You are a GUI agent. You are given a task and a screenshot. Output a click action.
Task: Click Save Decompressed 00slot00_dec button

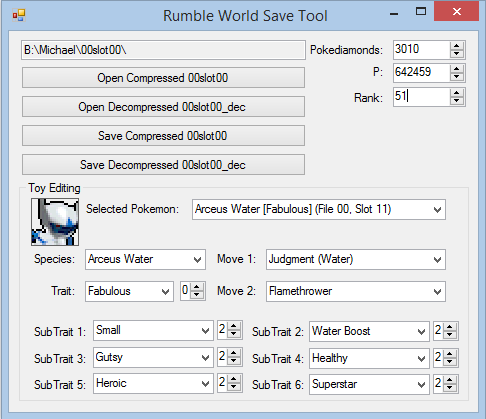coord(163,165)
